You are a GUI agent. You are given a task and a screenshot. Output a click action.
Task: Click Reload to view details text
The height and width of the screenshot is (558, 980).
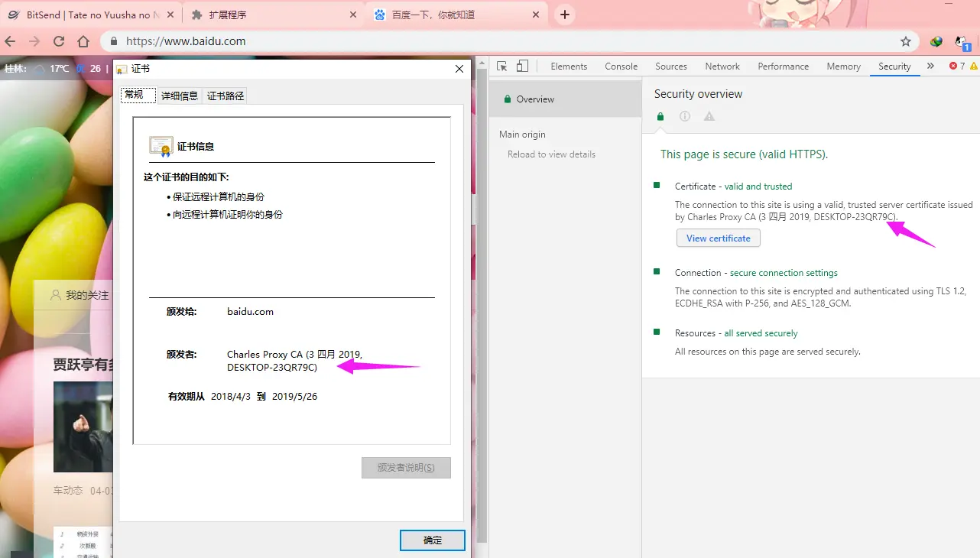coord(551,154)
